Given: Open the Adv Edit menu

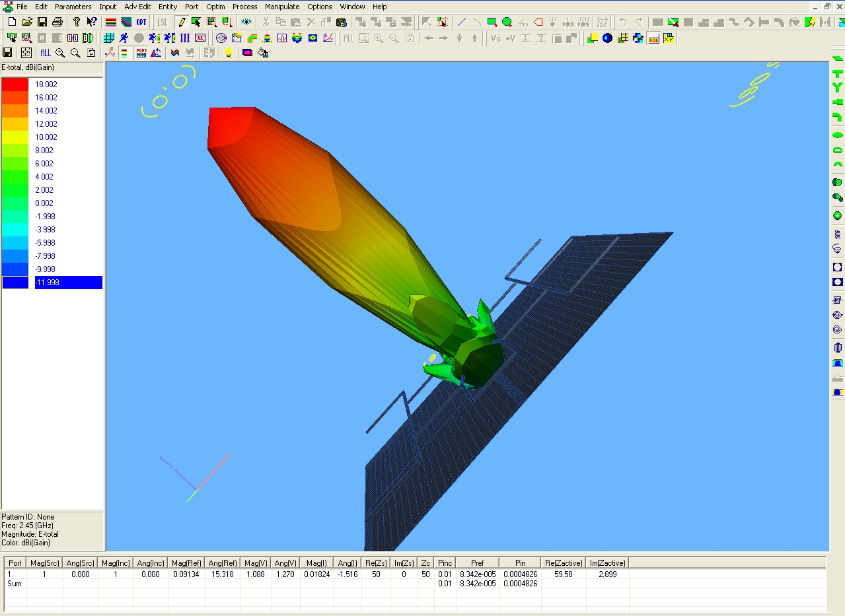Looking at the screenshot, I should click(x=137, y=7).
